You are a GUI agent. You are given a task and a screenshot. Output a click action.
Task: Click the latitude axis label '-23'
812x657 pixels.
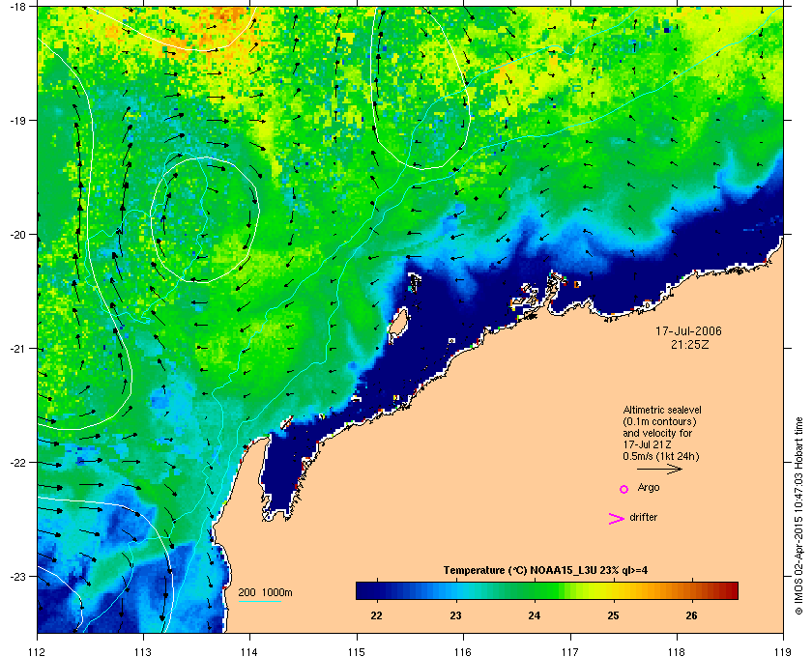tap(16, 576)
